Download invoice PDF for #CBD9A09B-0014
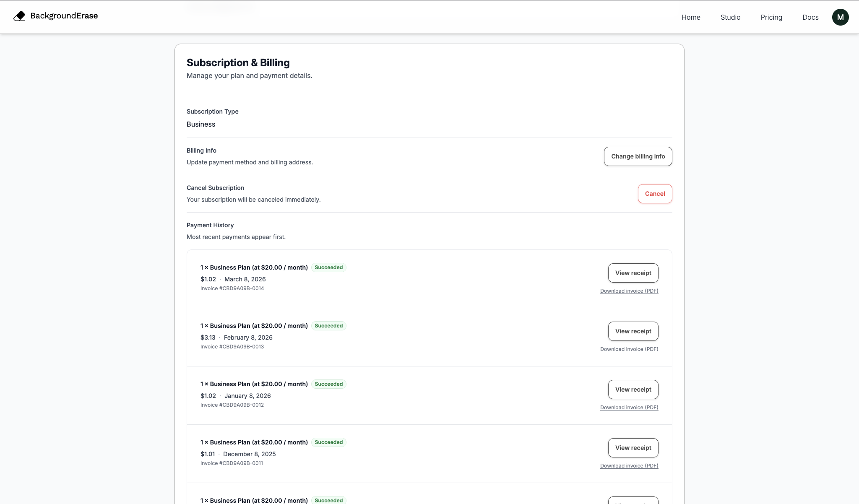859x504 pixels. (x=629, y=291)
